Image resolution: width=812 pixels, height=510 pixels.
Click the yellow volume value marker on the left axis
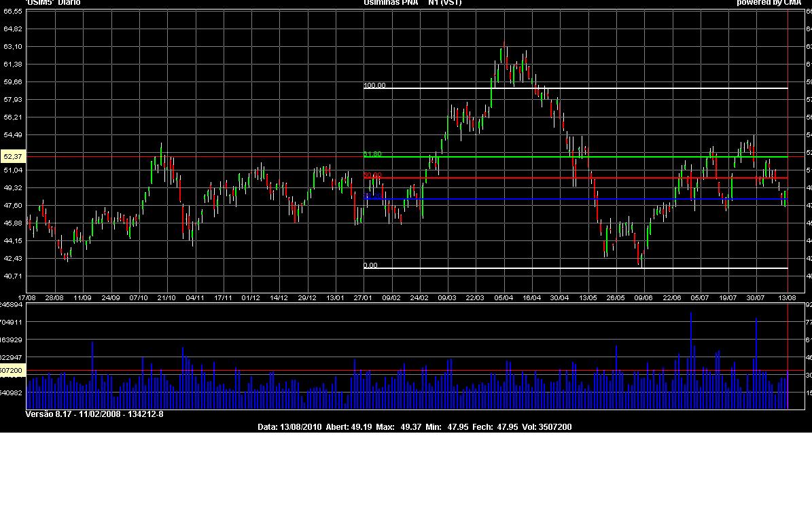tap(12, 371)
